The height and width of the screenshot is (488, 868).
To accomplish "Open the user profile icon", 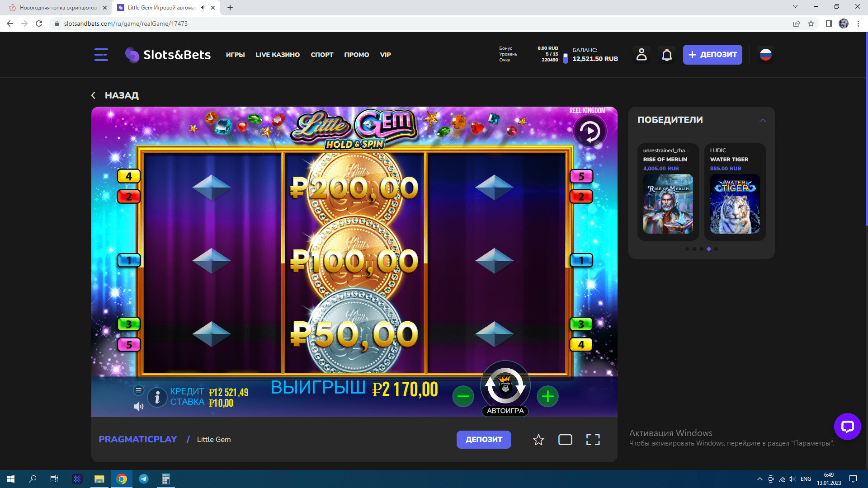I will [x=642, y=55].
